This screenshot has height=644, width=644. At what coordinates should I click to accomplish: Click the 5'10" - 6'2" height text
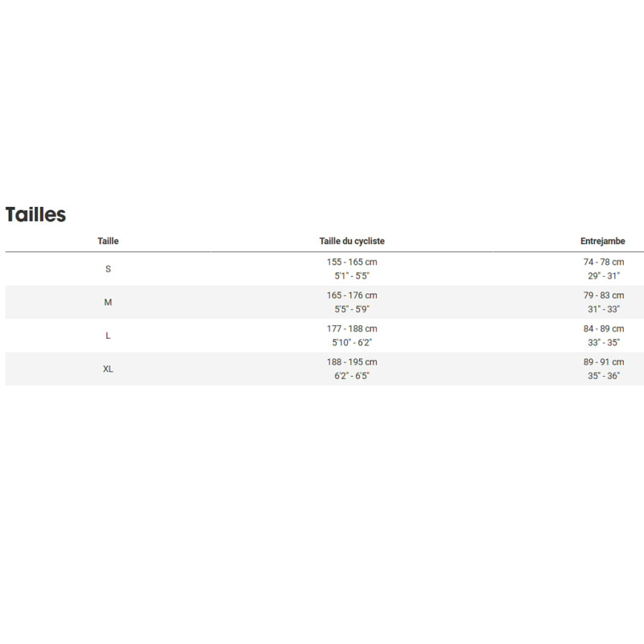click(x=352, y=342)
